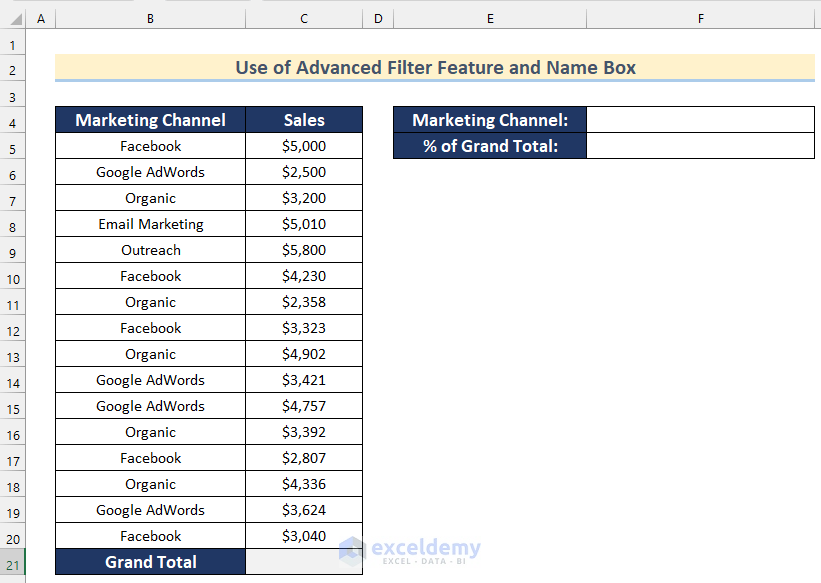Click the Grand Total label cell
The width and height of the screenshot is (821, 583).
(x=150, y=562)
